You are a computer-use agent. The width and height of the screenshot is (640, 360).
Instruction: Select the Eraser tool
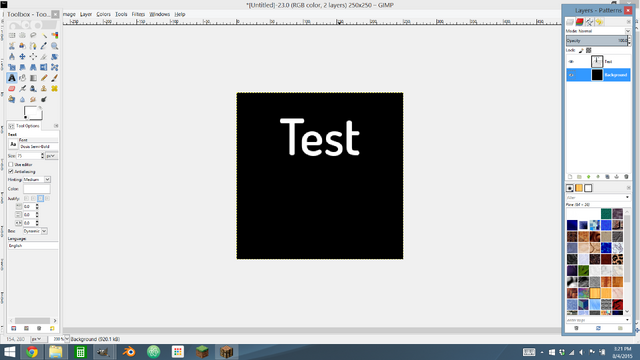12,88
